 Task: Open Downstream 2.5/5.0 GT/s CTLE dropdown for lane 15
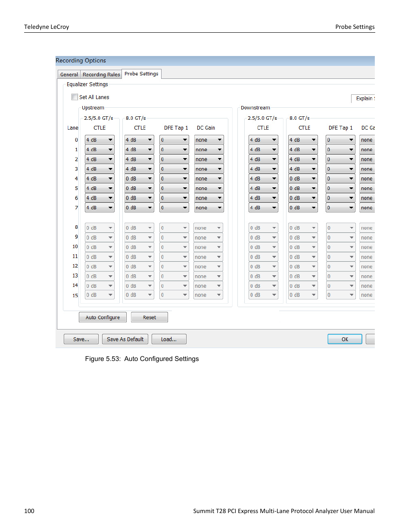point(263,295)
